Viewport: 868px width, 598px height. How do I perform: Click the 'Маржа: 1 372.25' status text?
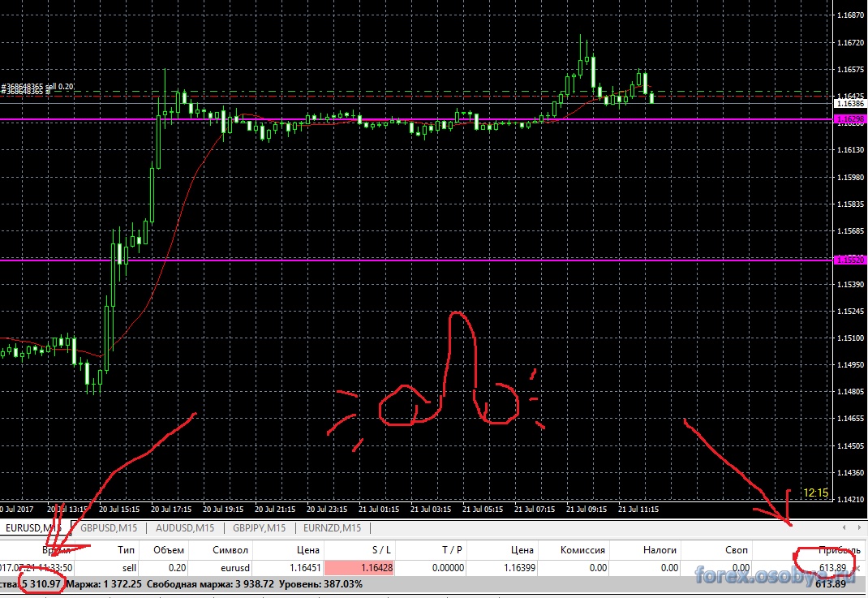click(x=104, y=584)
